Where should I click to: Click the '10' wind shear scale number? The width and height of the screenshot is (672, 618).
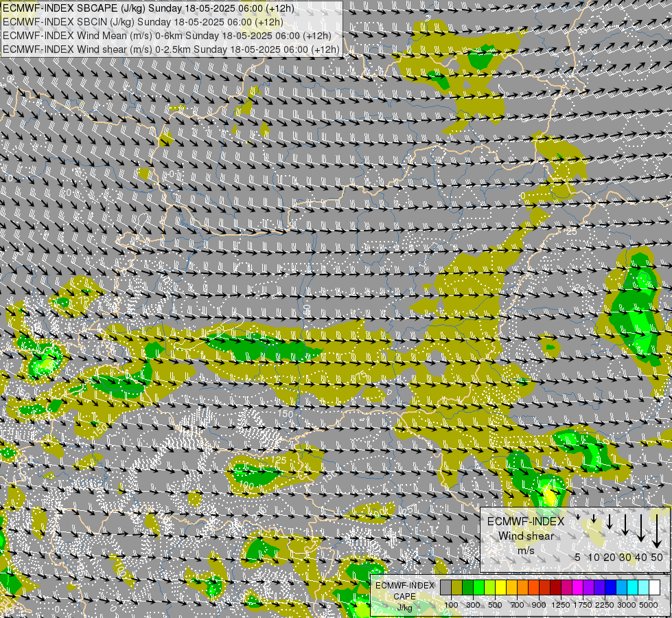click(x=594, y=557)
